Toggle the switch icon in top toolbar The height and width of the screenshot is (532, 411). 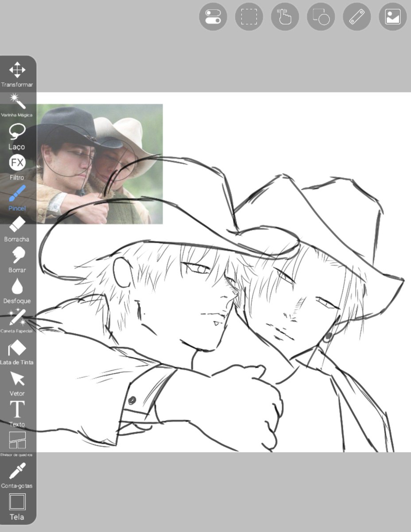pos(213,16)
